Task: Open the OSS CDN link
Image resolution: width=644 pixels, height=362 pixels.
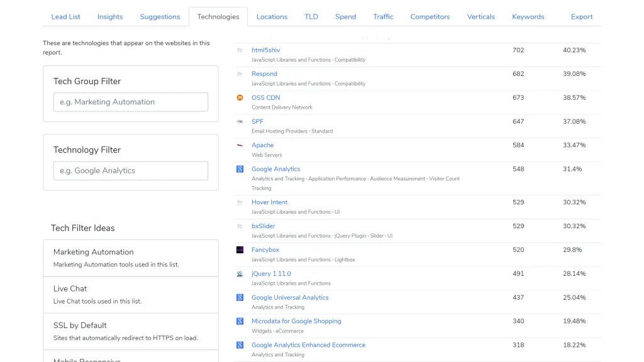Action: (266, 97)
